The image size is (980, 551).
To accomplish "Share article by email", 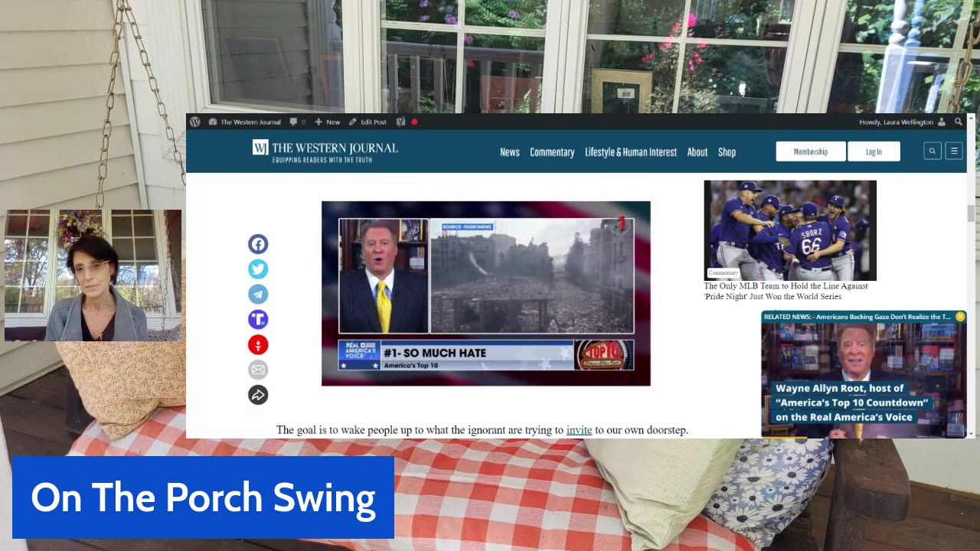I will [258, 370].
